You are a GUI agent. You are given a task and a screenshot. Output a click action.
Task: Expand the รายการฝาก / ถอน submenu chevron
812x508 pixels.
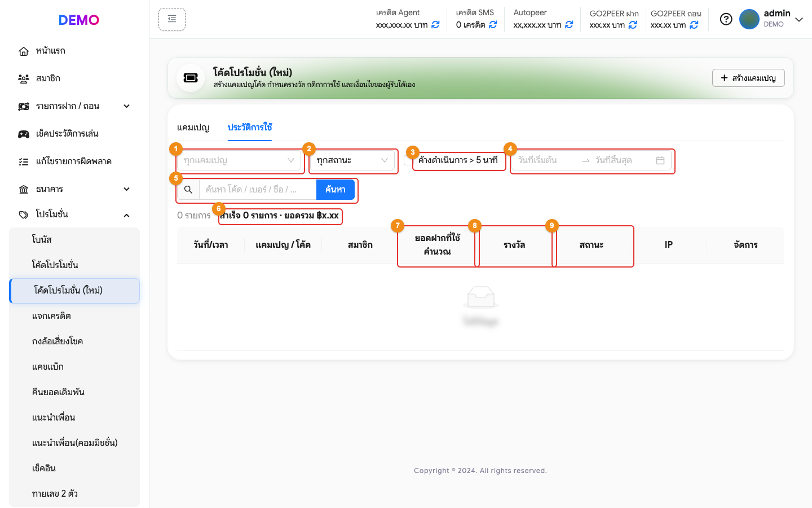pyautogui.click(x=127, y=106)
